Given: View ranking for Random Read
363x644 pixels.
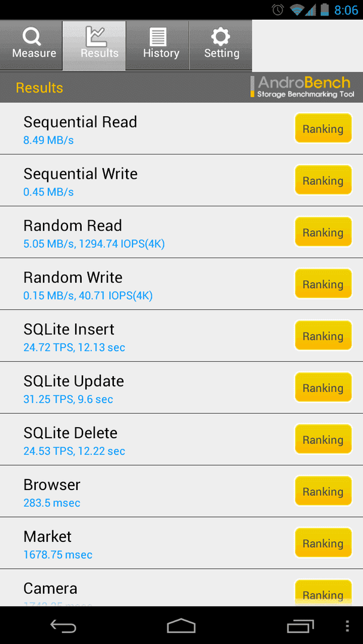Looking at the screenshot, I should pos(323,232).
